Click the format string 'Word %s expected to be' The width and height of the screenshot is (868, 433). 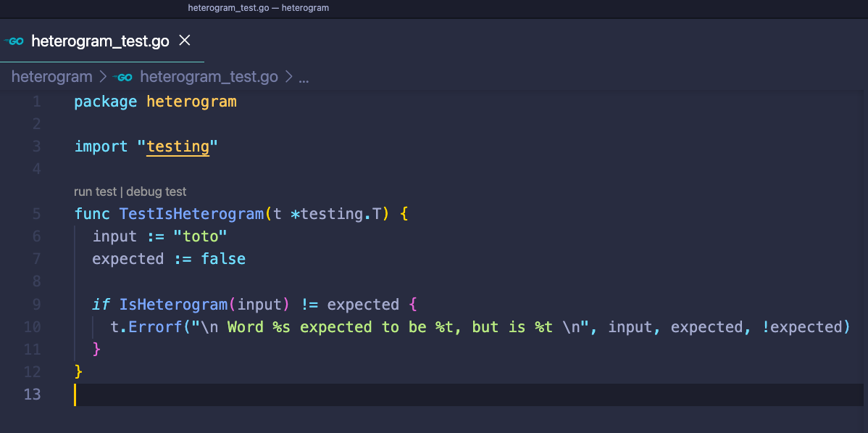click(x=327, y=327)
